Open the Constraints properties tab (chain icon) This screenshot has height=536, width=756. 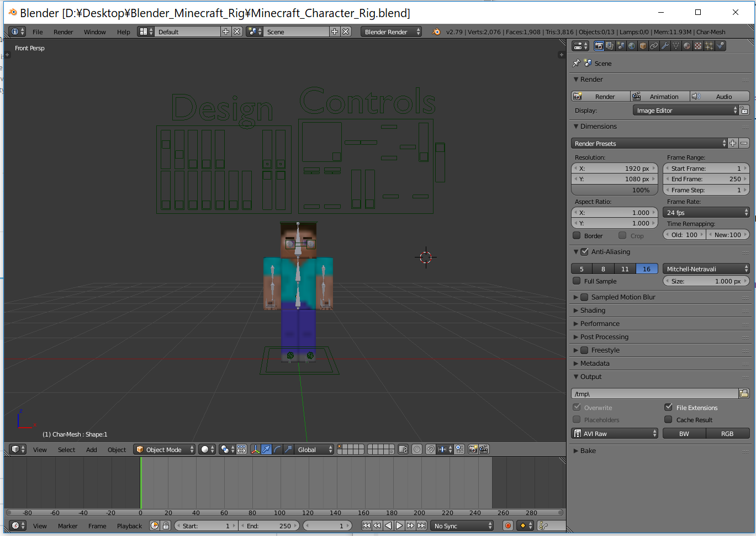(654, 46)
